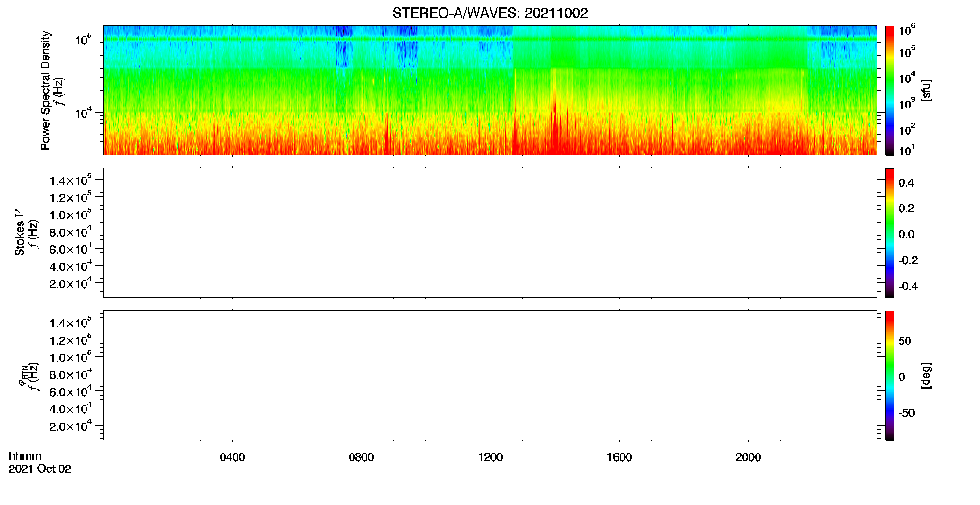Click the 0.4 tick on Stokes V colorbar
Image resolution: width=980 pixels, height=505 pixels.
906,183
